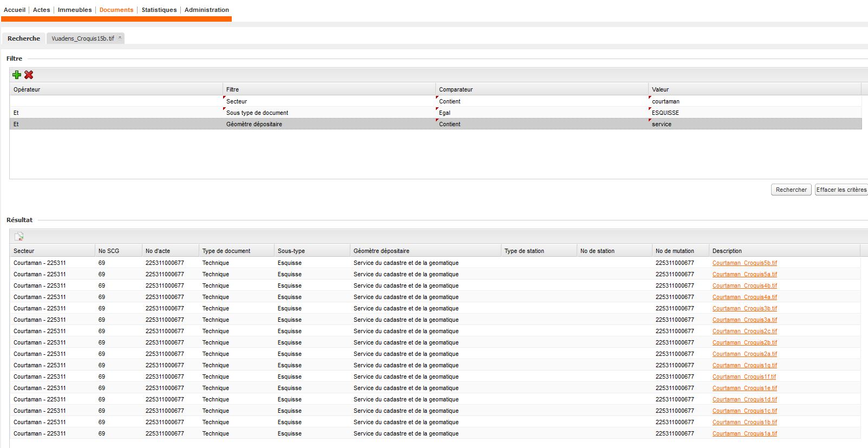Sort by No de mutation column header
868x448 pixels.
click(x=681, y=251)
